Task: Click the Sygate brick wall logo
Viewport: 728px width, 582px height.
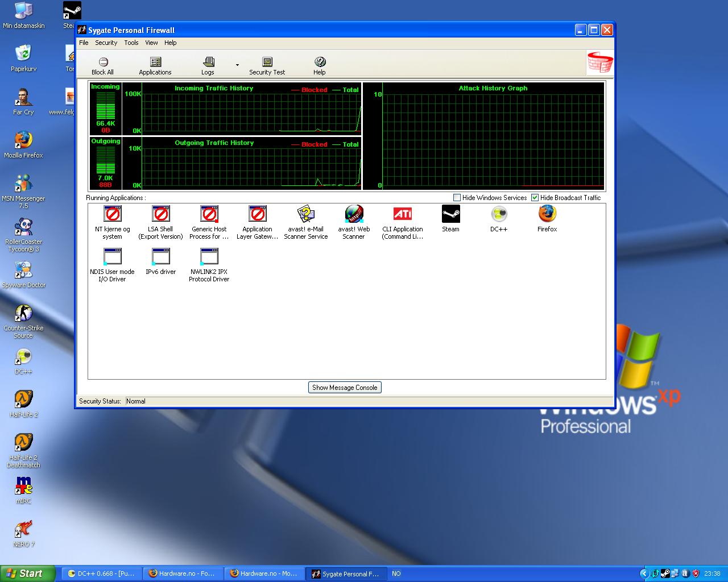Action: (600, 63)
